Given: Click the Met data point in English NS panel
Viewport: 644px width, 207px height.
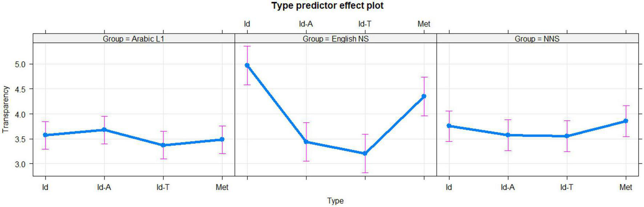Looking at the screenshot, I should (x=424, y=96).
